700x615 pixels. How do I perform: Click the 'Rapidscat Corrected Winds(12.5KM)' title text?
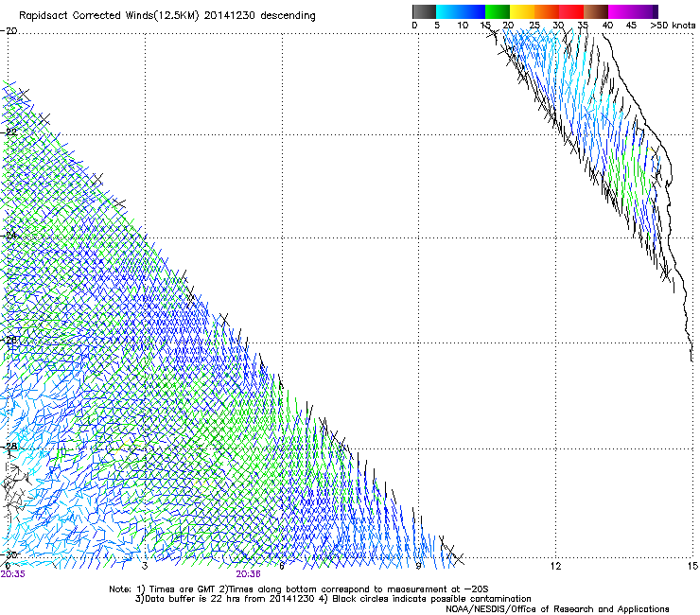pos(109,16)
